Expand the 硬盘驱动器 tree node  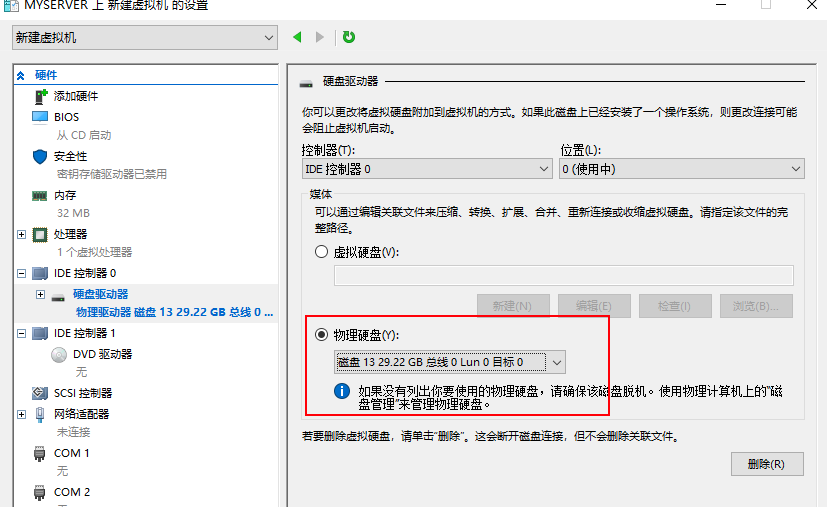[x=41, y=294]
